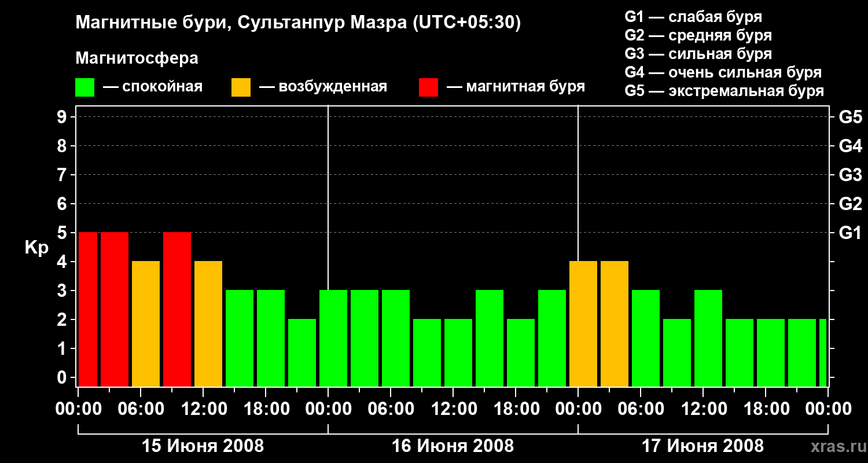Click the 'Kp' axis label
The width and height of the screenshot is (868, 463).
[36, 248]
